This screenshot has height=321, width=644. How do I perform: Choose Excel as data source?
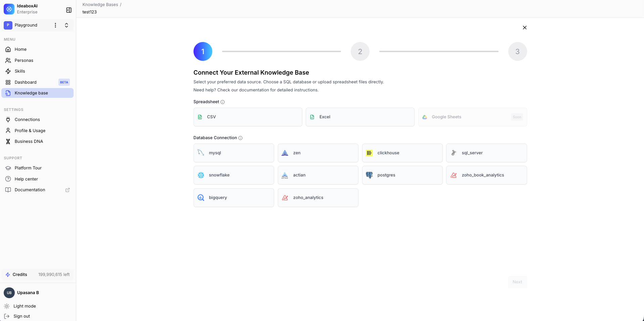click(x=360, y=117)
